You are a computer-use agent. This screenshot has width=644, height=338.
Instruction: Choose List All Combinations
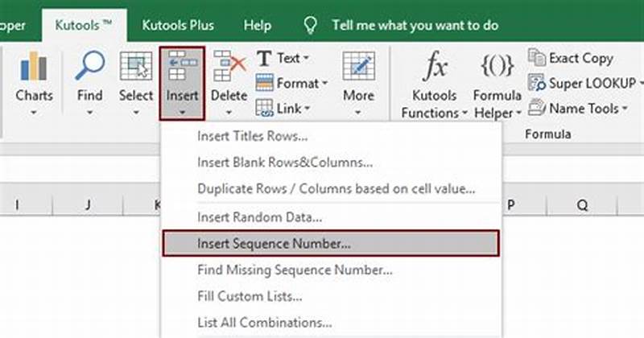[331, 323]
